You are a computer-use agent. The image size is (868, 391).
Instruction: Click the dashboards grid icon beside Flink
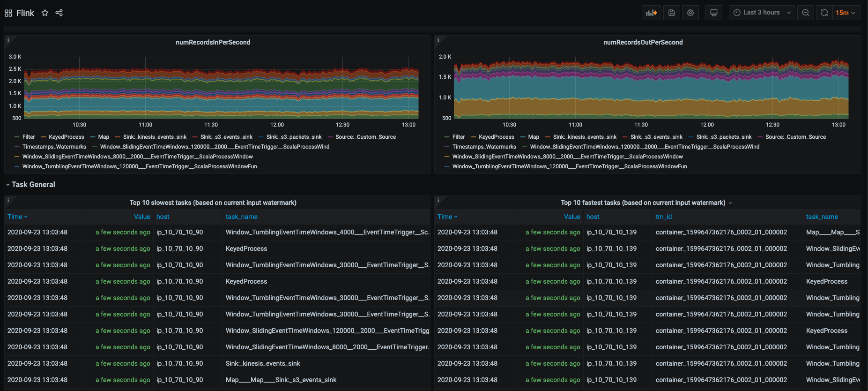8,13
